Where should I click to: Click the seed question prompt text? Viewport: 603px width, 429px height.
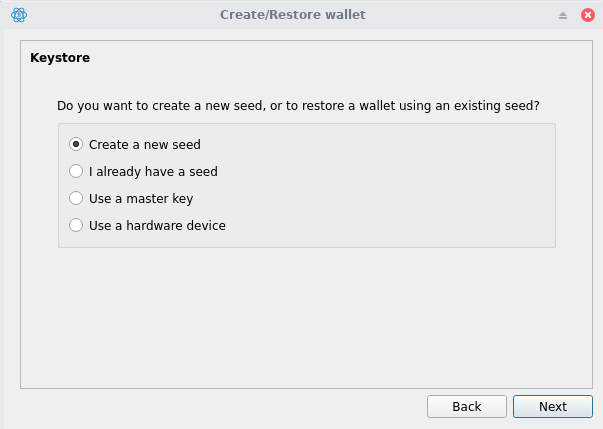[304, 104]
